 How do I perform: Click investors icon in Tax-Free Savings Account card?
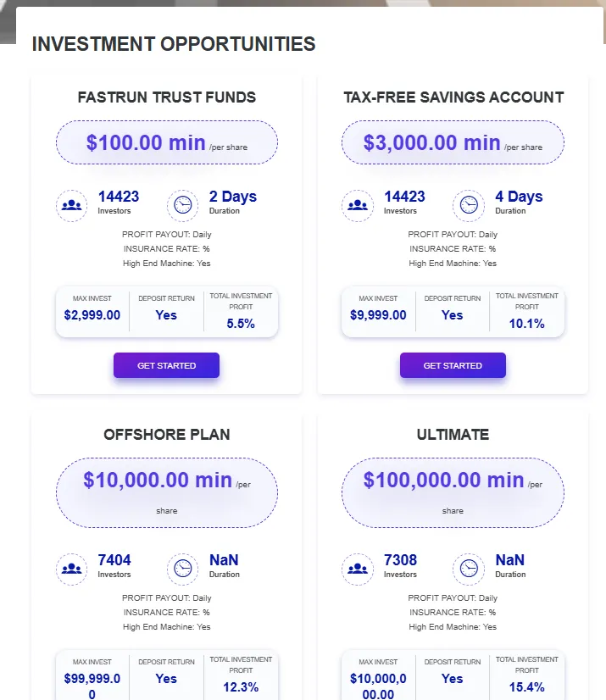(x=358, y=205)
